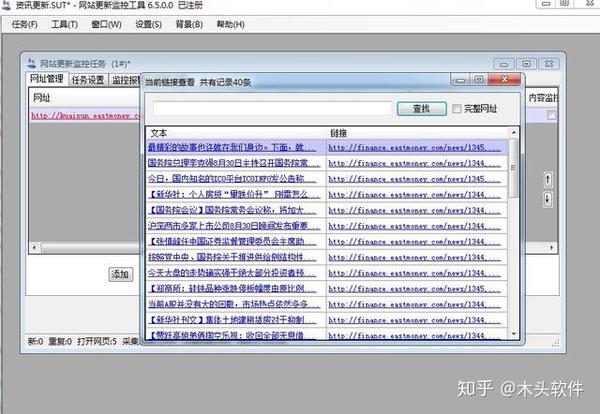The height and width of the screenshot is (414, 600).
Task: Click the 内容监控 column header
Action: (x=543, y=98)
